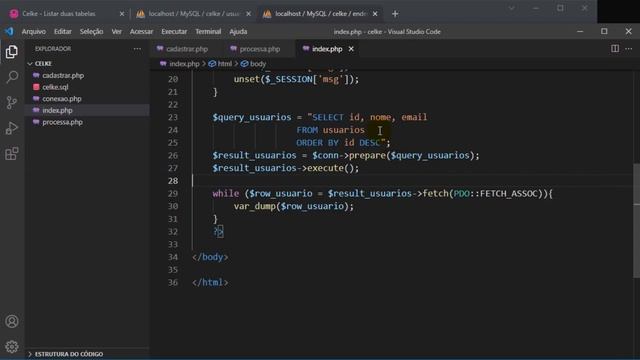Click html in the breadcrumb

pos(224,64)
